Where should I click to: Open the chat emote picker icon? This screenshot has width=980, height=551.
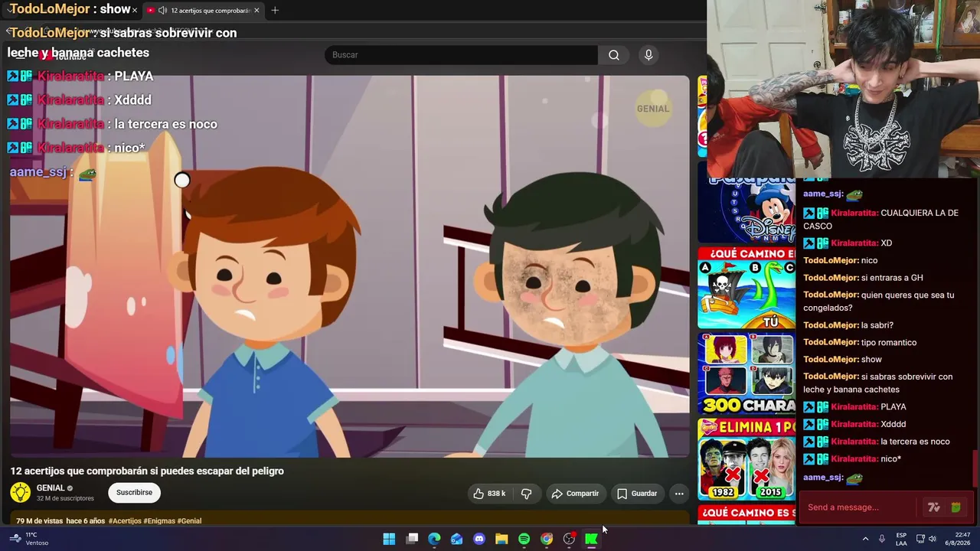[933, 507]
